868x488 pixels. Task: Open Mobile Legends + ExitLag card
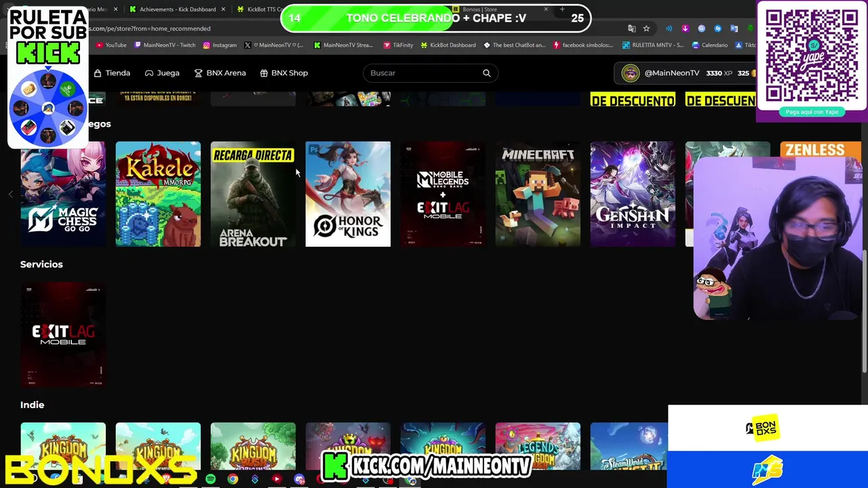click(443, 194)
